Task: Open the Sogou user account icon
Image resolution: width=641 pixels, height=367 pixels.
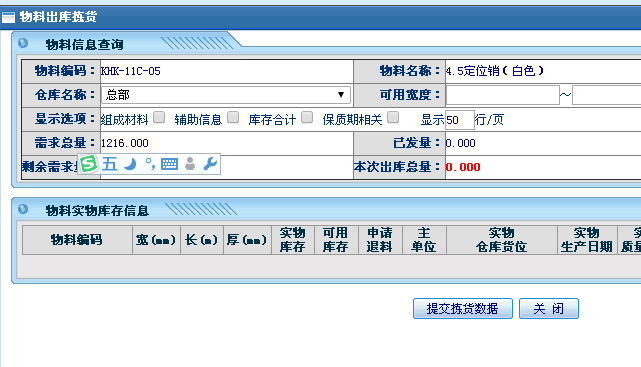Action: click(190, 164)
